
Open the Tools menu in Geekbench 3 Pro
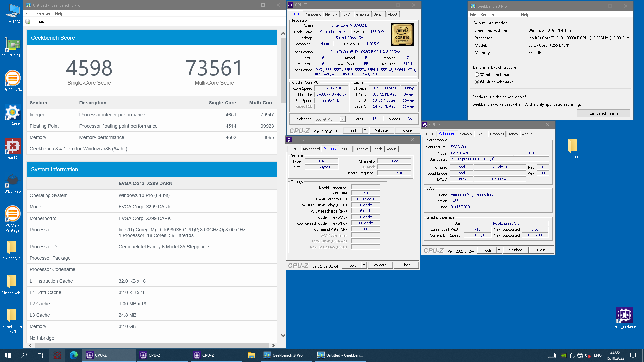[512, 15]
